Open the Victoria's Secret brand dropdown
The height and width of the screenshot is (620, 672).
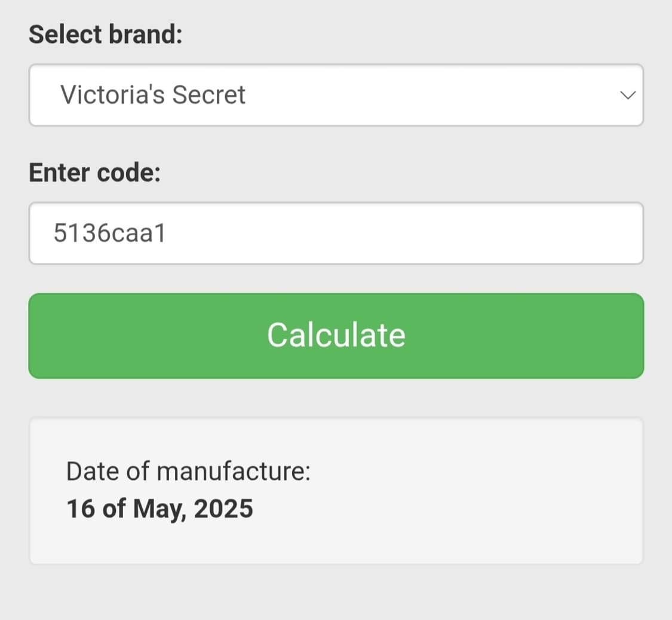(336, 95)
